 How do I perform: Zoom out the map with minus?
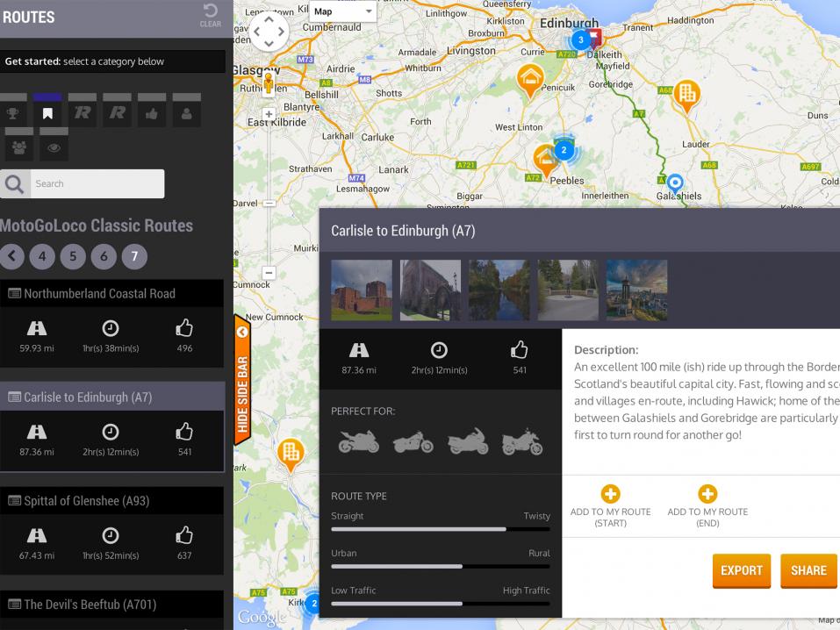click(269, 273)
